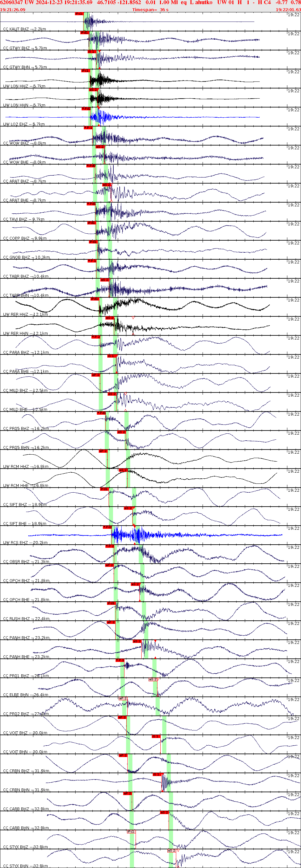Click the S pick flag on CC TABR BHN
301x868 pixels.
coord(105,280)
